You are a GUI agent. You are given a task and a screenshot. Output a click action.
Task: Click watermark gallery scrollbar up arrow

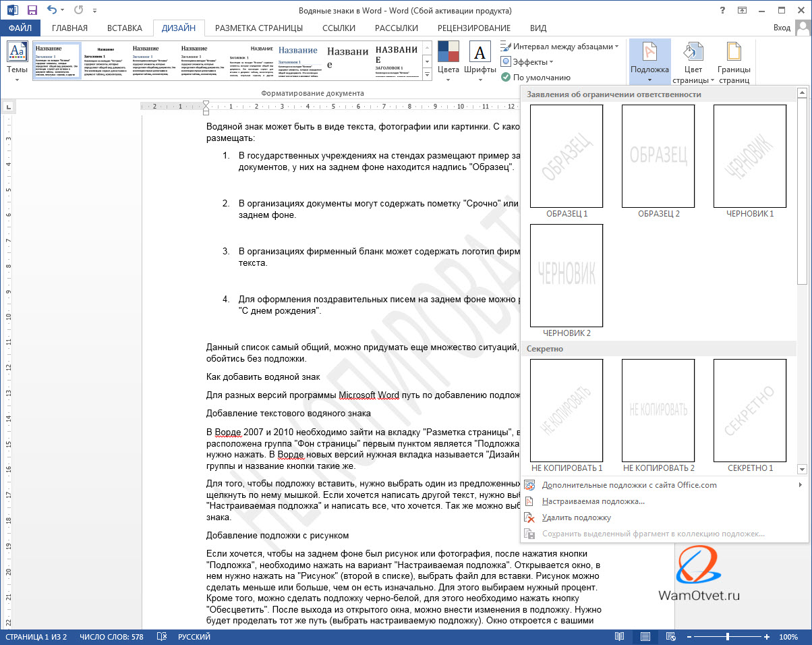[x=802, y=93]
